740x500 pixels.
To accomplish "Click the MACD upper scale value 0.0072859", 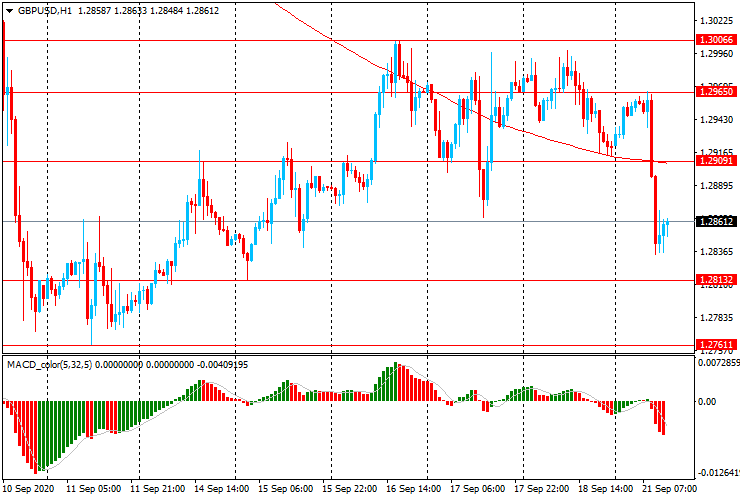I will (x=718, y=363).
